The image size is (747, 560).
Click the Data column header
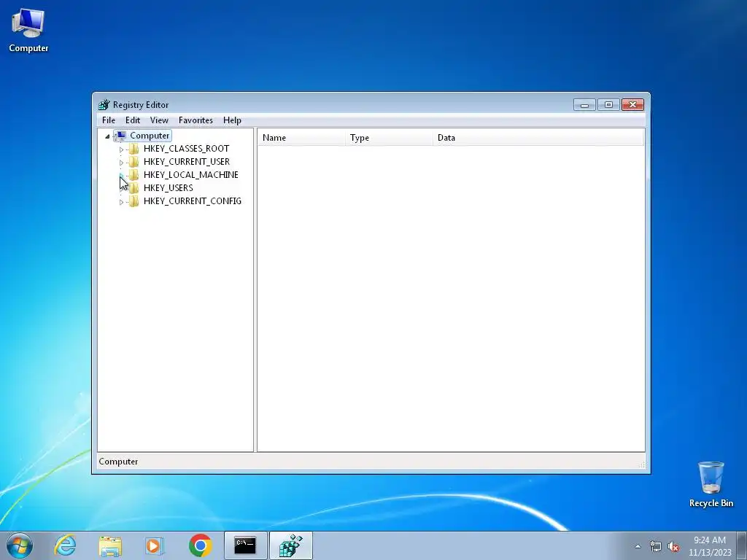tap(538, 138)
